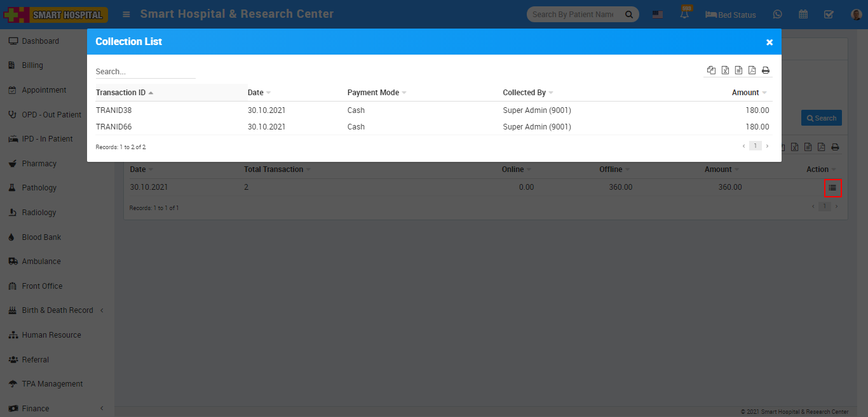Viewport: 868px width, 417px height.
Task: Open WhatsApp chat icon in header
Action: pos(777,15)
